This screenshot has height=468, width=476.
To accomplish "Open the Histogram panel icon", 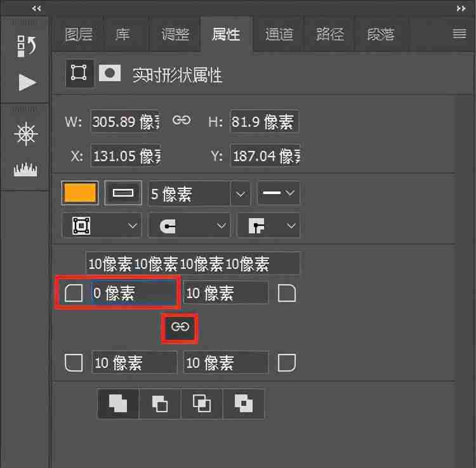I will coord(26,169).
